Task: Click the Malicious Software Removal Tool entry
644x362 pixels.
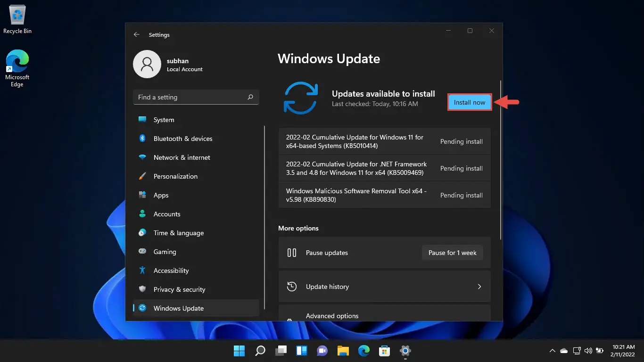Action: (x=385, y=195)
